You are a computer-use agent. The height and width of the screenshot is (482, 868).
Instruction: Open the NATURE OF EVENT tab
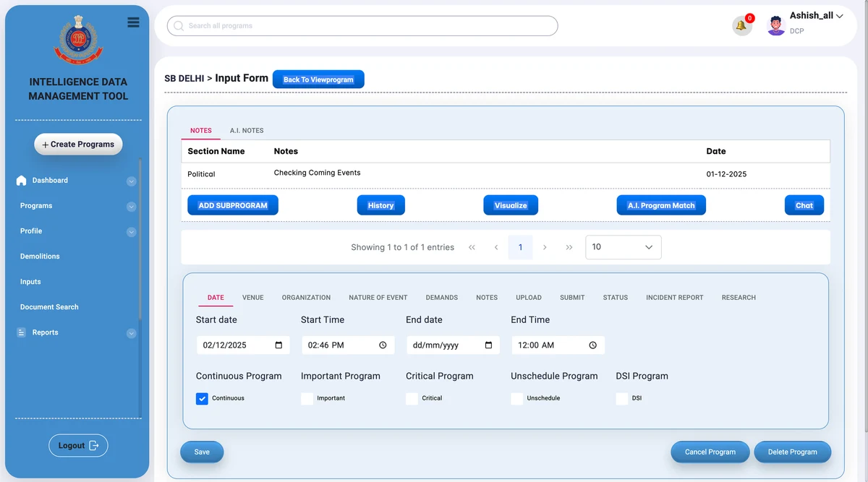click(x=378, y=298)
